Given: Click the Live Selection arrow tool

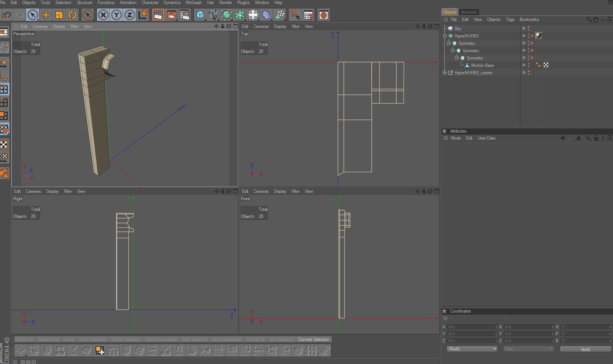Looking at the screenshot, I should click(x=33, y=15).
